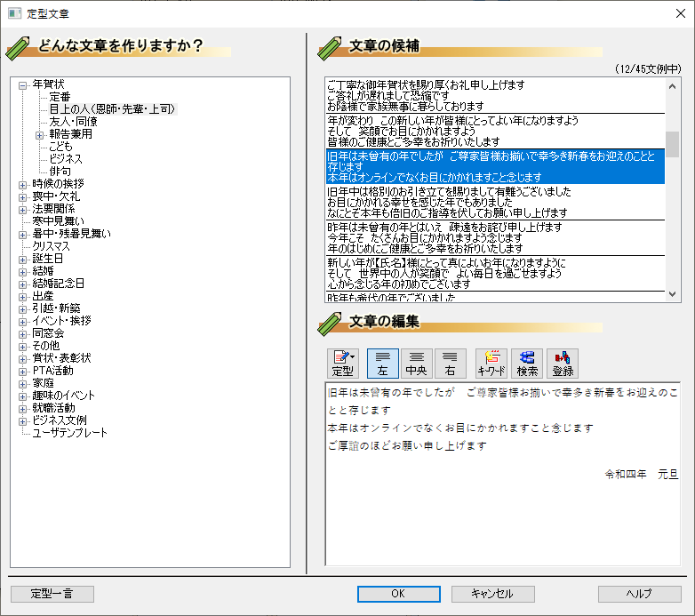Screen dimensions: 695x616
Task: Click into the 文章の編集 text area
Action: coord(503,474)
